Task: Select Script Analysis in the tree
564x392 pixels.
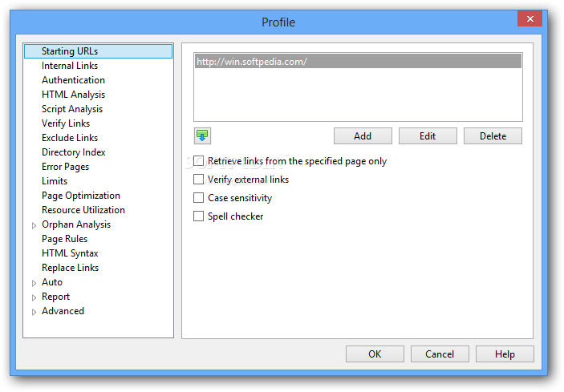Action: point(72,109)
